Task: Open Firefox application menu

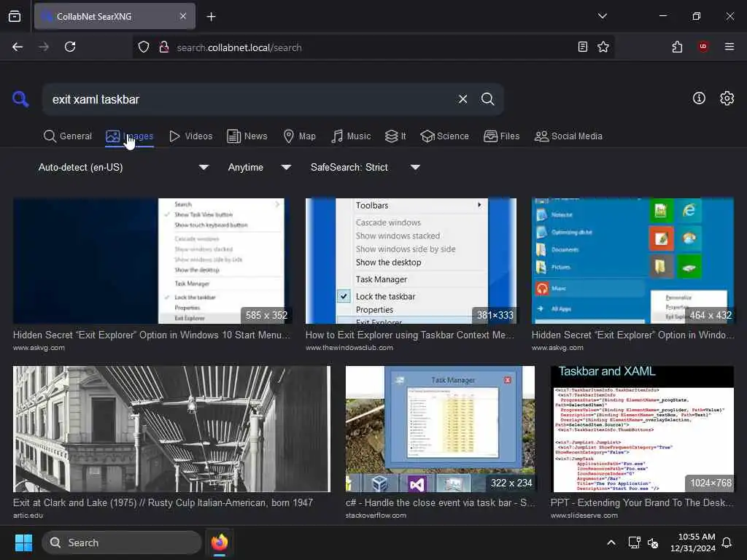Action: 729,47
